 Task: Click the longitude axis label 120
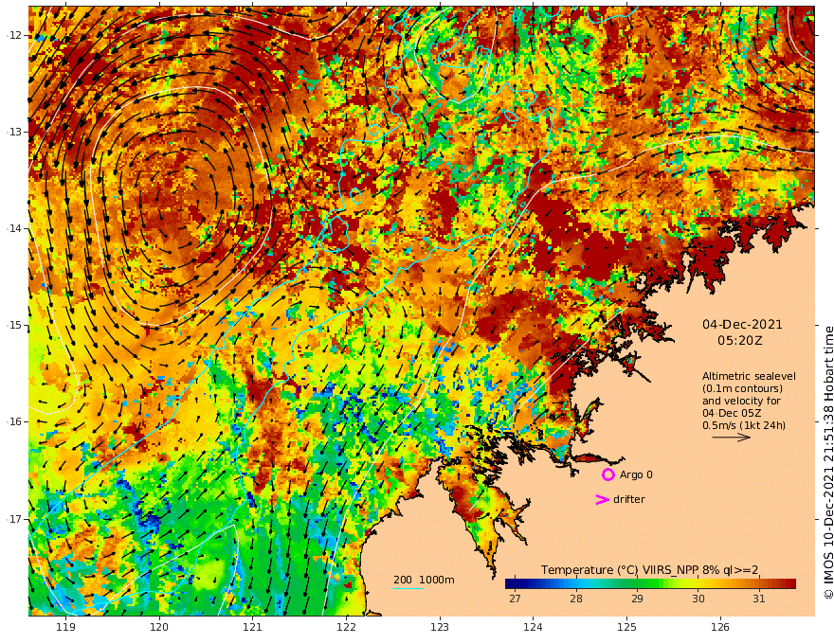(x=159, y=627)
